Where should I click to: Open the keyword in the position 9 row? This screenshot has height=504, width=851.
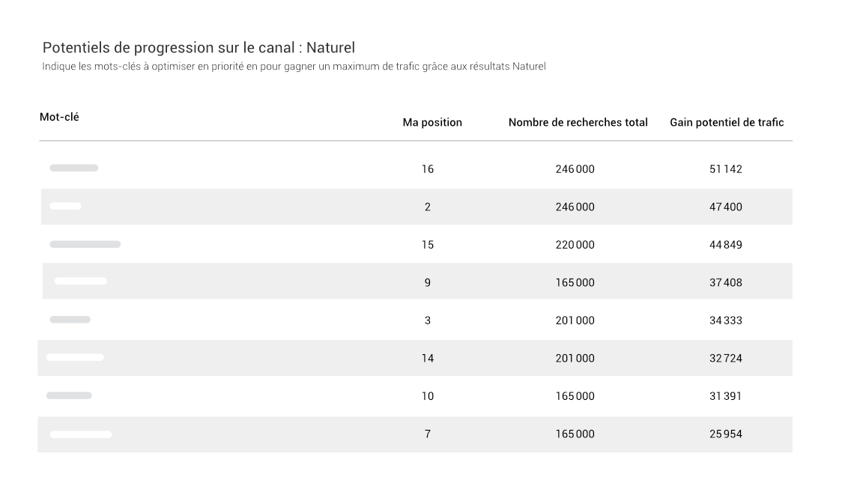[80, 281]
